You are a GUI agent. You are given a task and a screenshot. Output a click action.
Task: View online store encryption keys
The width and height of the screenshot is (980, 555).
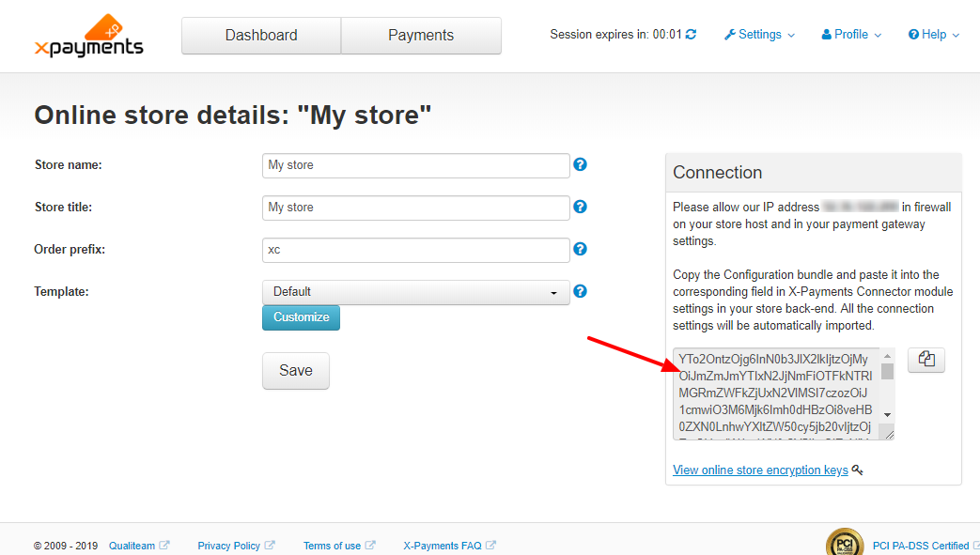click(x=760, y=470)
